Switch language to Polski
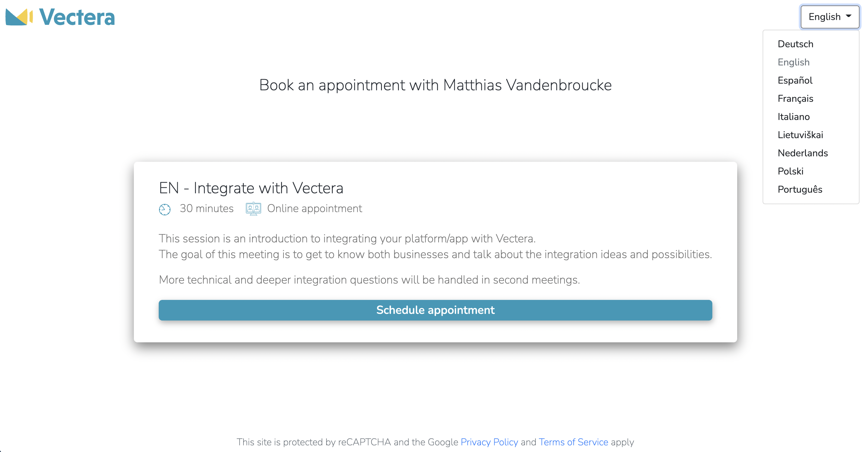The height and width of the screenshot is (452, 868). tap(790, 171)
